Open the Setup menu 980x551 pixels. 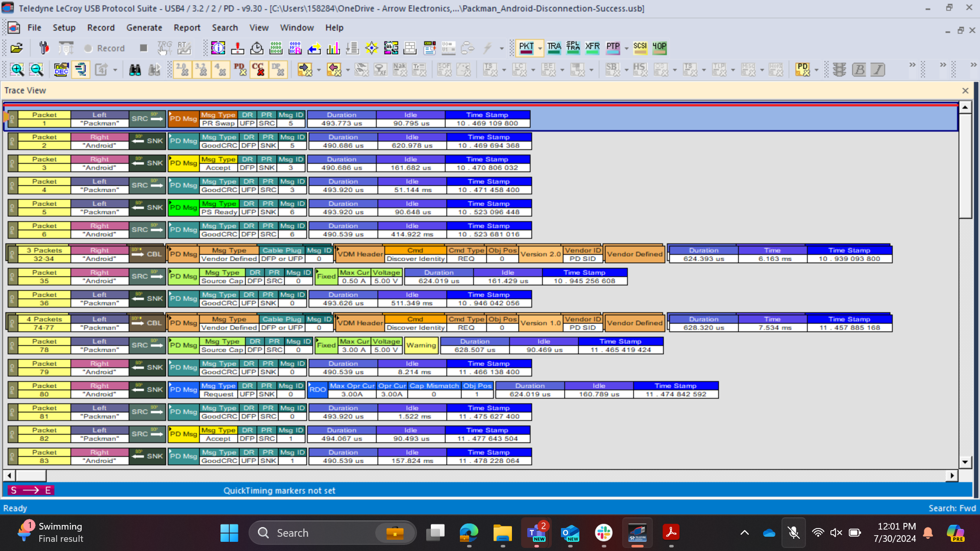coord(64,28)
